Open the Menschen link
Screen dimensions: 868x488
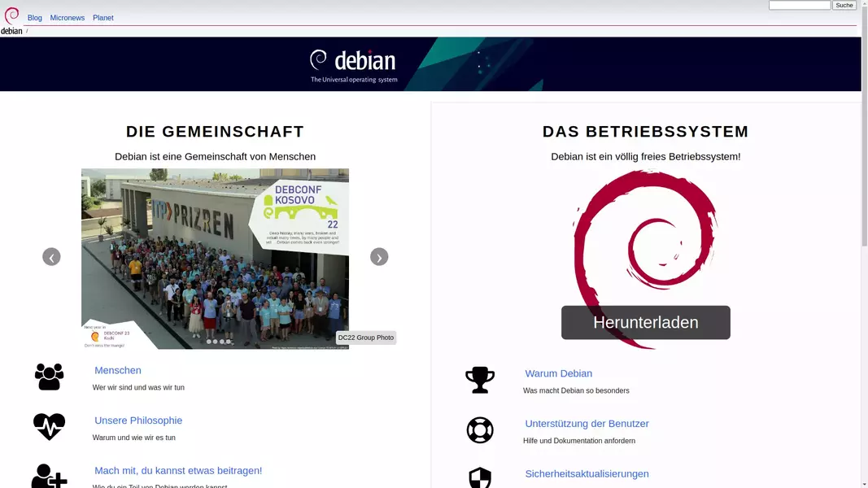[x=118, y=370]
